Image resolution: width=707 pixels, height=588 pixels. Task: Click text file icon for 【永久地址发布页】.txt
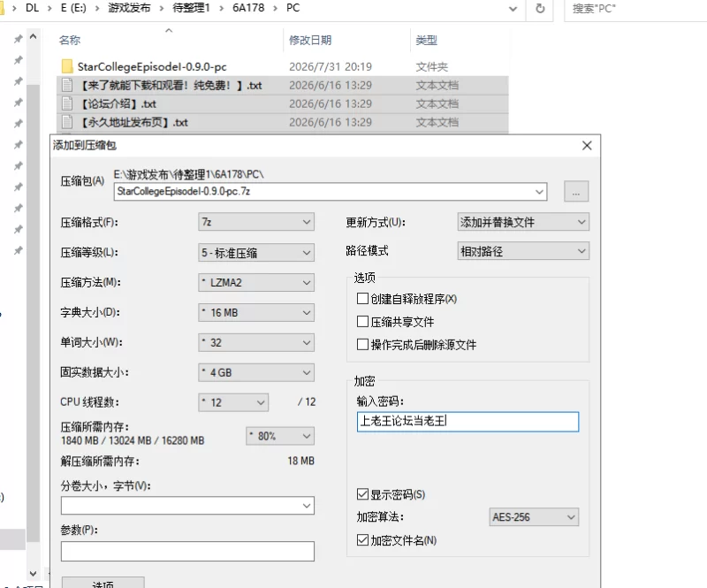point(67,122)
